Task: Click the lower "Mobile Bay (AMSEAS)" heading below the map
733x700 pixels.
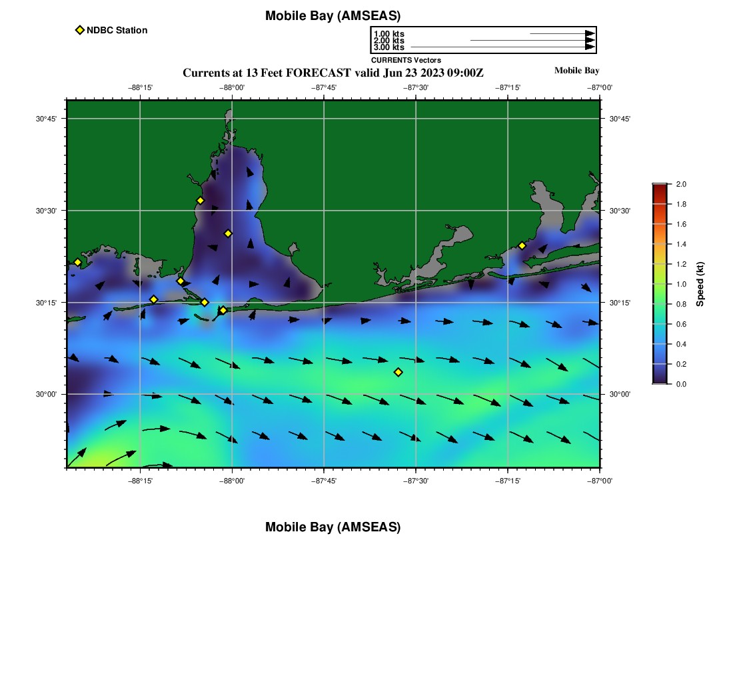Action: click(333, 527)
